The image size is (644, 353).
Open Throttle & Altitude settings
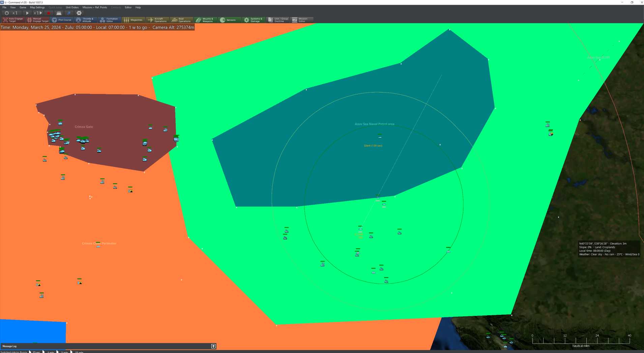[x=86, y=20]
